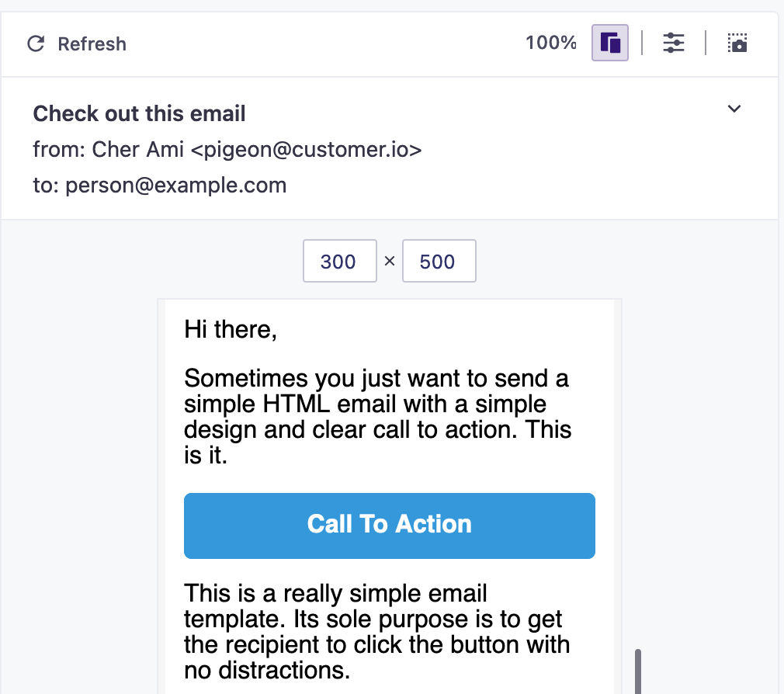Click the Refresh label text
This screenshot has height=694, width=784.
(92, 44)
